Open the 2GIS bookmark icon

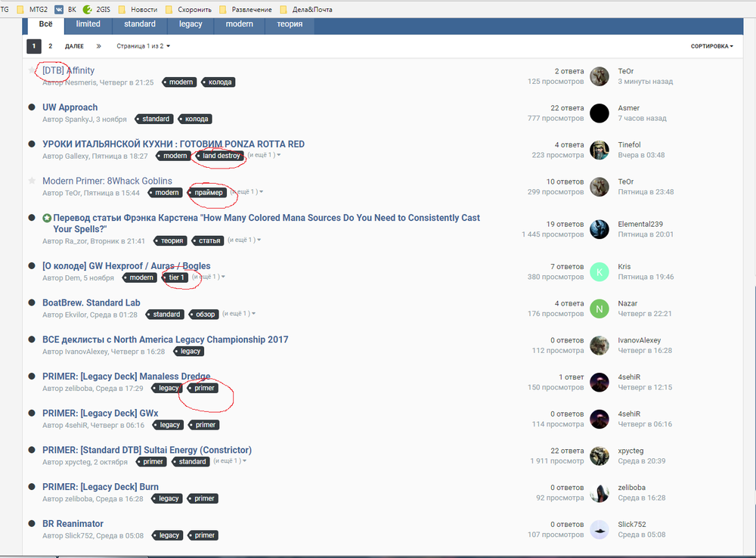coord(88,10)
